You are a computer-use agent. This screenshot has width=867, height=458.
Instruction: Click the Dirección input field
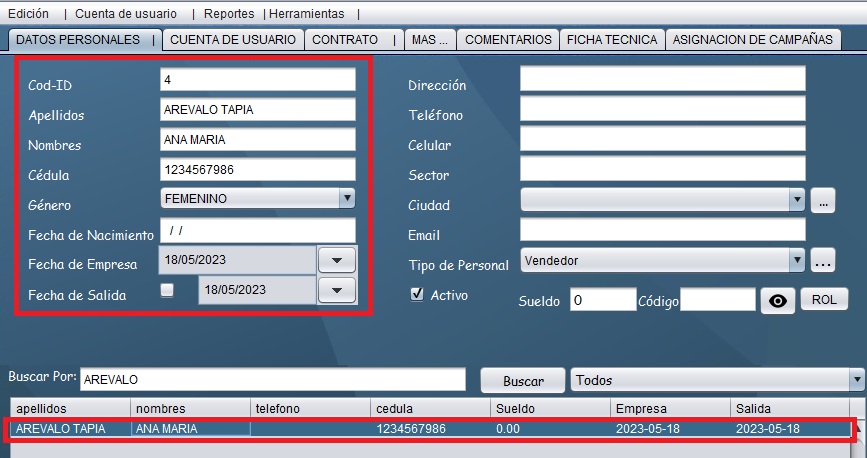(662, 79)
